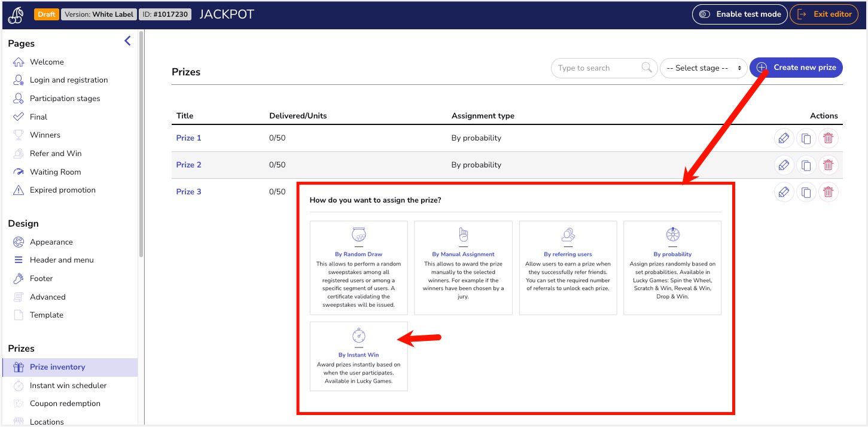Click the Title column header
This screenshot has height=427, width=868.
[185, 116]
